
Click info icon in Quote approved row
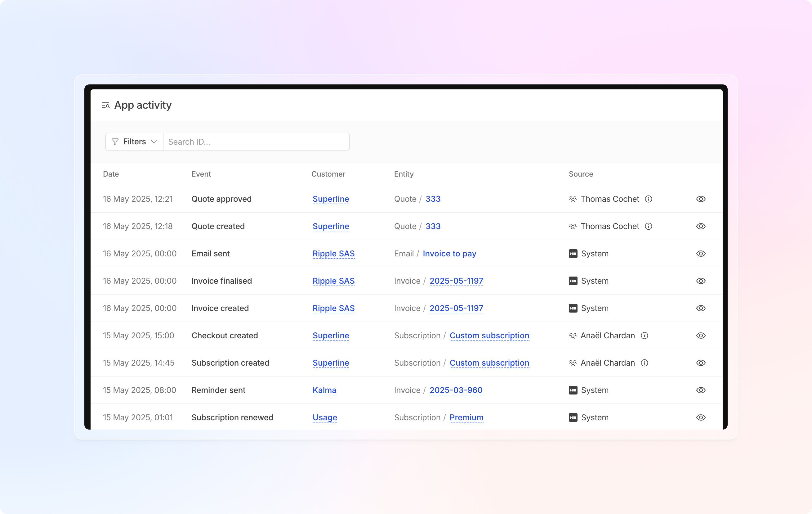[x=649, y=199]
